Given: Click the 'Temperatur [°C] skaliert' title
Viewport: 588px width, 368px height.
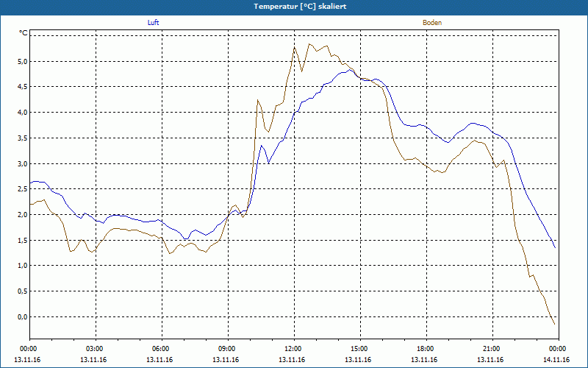Looking at the screenshot, I should [300, 7].
